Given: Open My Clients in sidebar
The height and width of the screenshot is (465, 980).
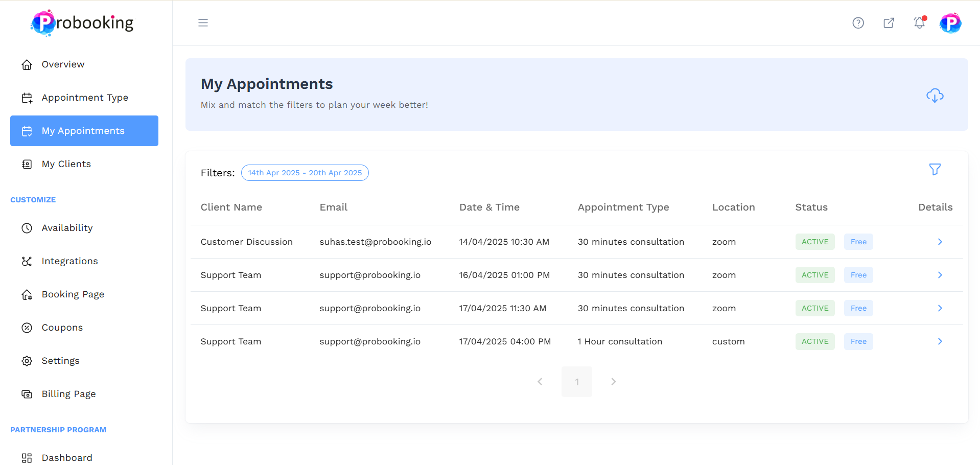Looking at the screenshot, I should pyautogui.click(x=66, y=164).
